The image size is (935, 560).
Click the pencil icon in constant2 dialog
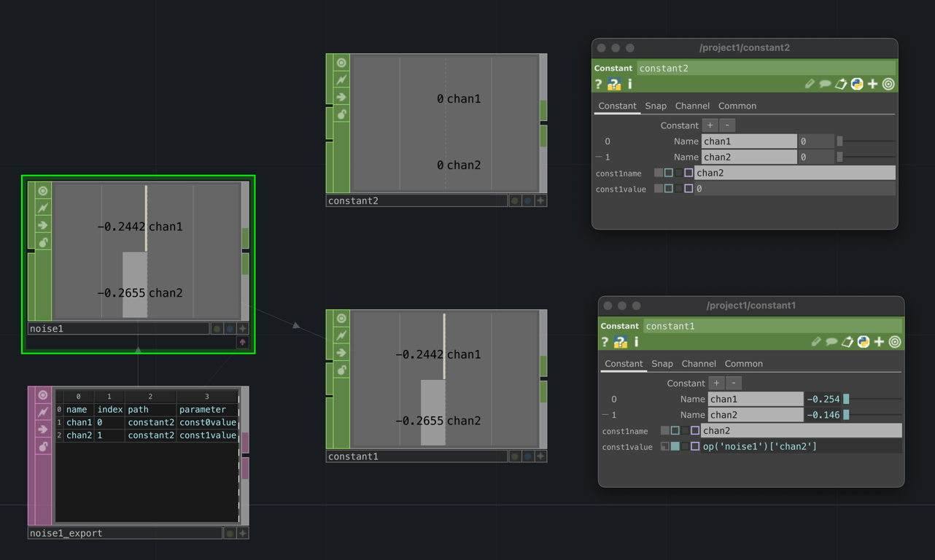click(810, 85)
